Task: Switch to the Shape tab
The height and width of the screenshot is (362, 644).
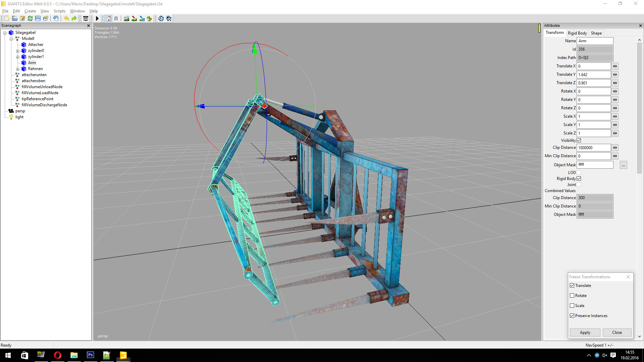Action: click(596, 33)
